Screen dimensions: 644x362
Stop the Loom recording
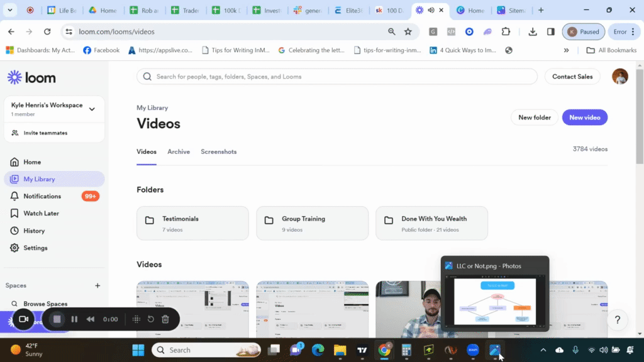point(57,319)
